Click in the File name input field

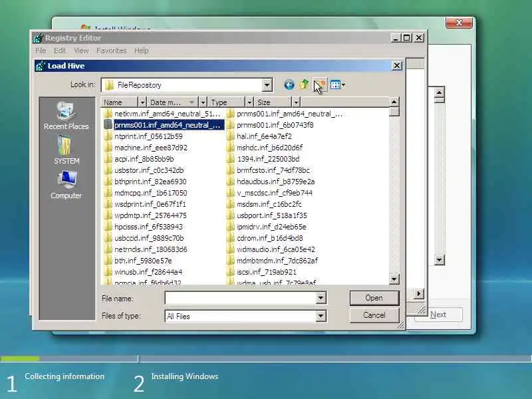tap(241, 298)
